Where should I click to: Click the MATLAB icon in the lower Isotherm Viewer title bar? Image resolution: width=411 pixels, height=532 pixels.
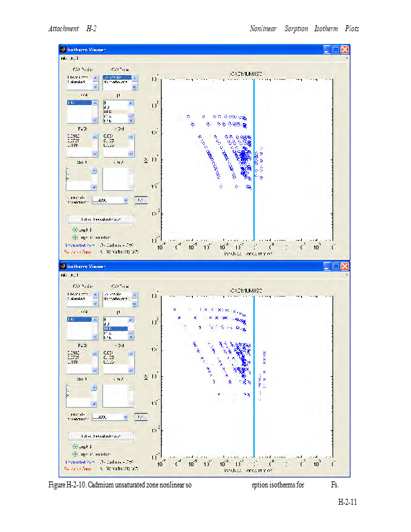pyautogui.click(x=63, y=265)
